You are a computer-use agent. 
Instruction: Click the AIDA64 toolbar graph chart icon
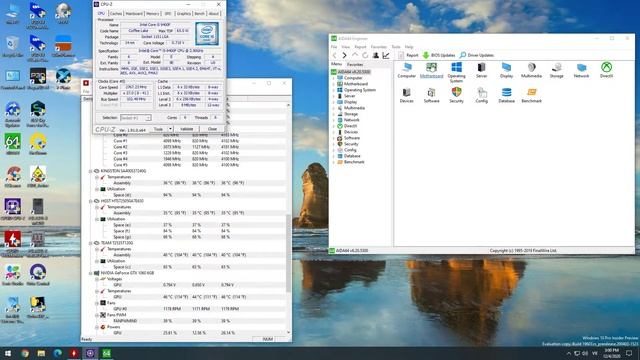[x=386, y=55]
